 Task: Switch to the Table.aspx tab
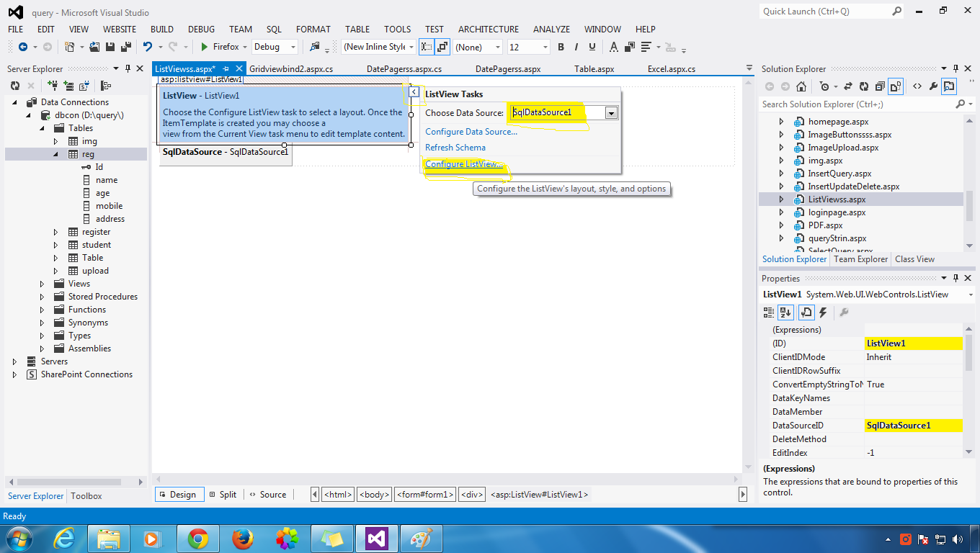(594, 68)
